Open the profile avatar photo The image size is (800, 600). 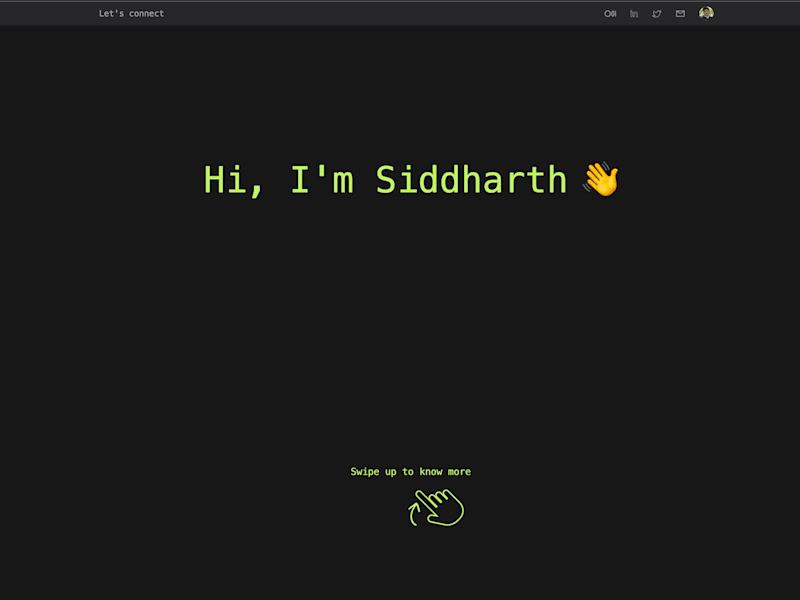[706, 13]
